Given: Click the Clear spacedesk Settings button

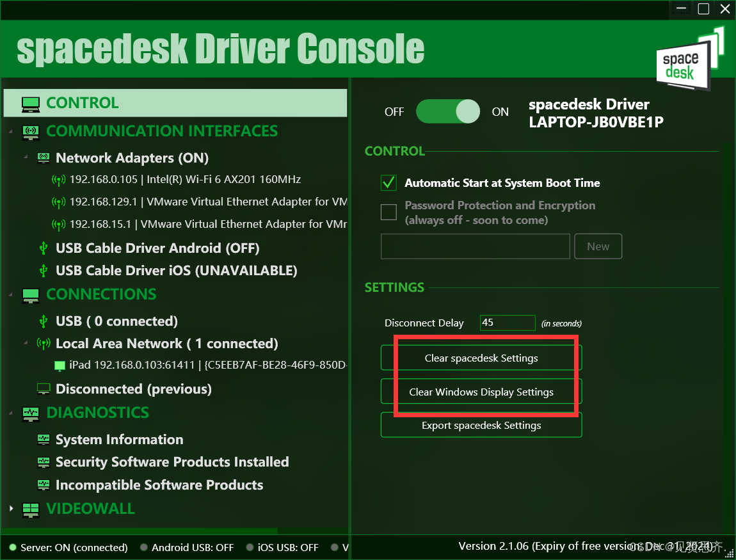Looking at the screenshot, I should 481,358.
